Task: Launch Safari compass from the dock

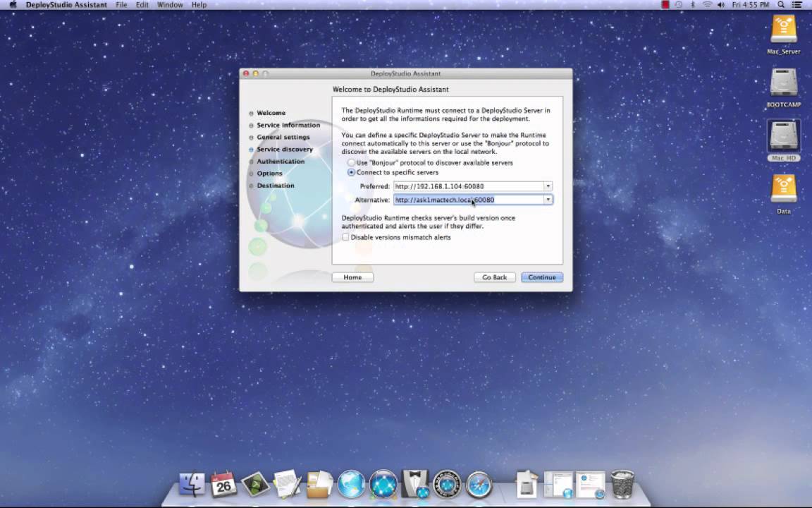Action: click(x=479, y=485)
